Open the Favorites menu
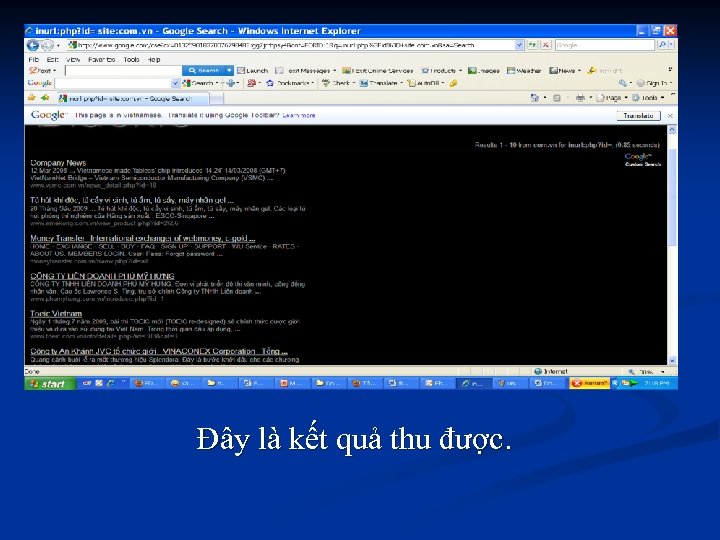 tap(101, 59)
